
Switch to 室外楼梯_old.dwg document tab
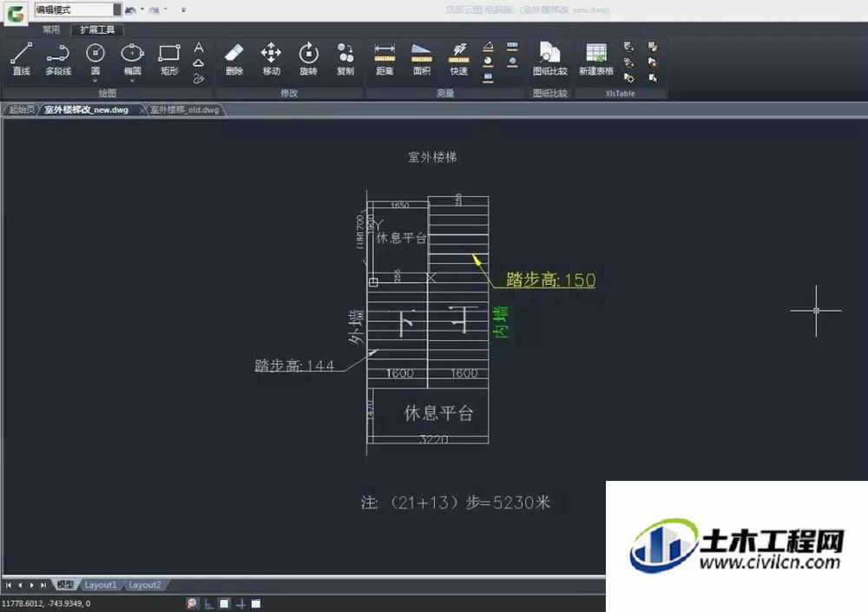click(184, 109)
